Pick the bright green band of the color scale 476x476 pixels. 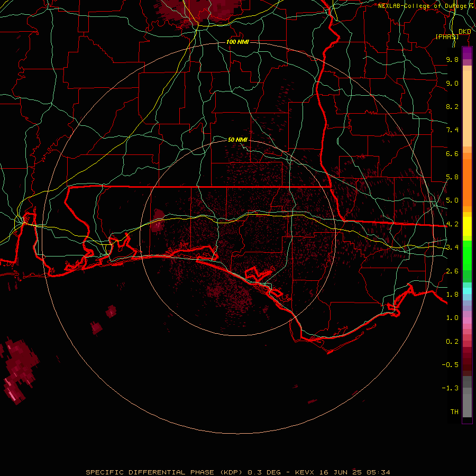coord(467,255)
